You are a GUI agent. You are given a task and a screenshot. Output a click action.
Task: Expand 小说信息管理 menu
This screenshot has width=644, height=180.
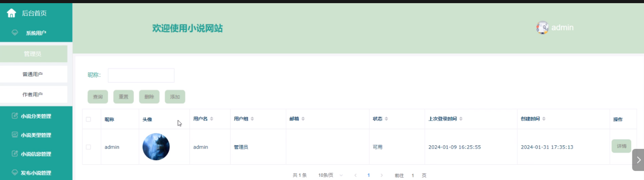coord(36,154)
